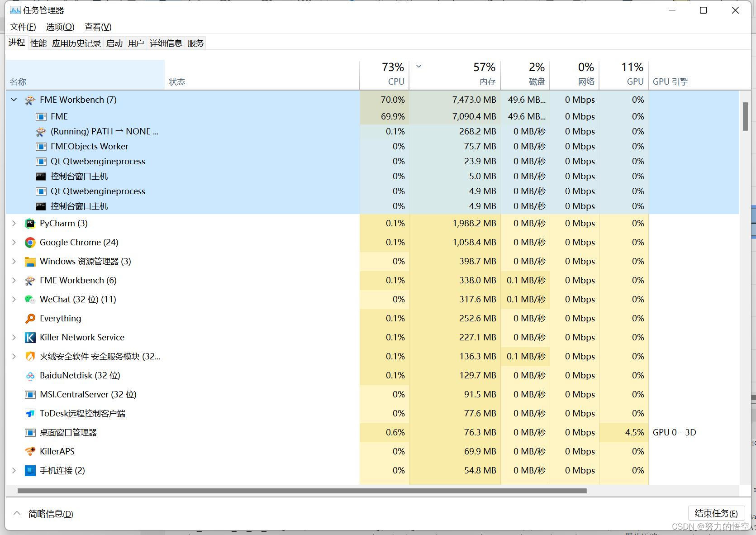Viewport: 756px width, 535px height.
Task: Click the 简略信息(D) link
Action: point(51,514)
